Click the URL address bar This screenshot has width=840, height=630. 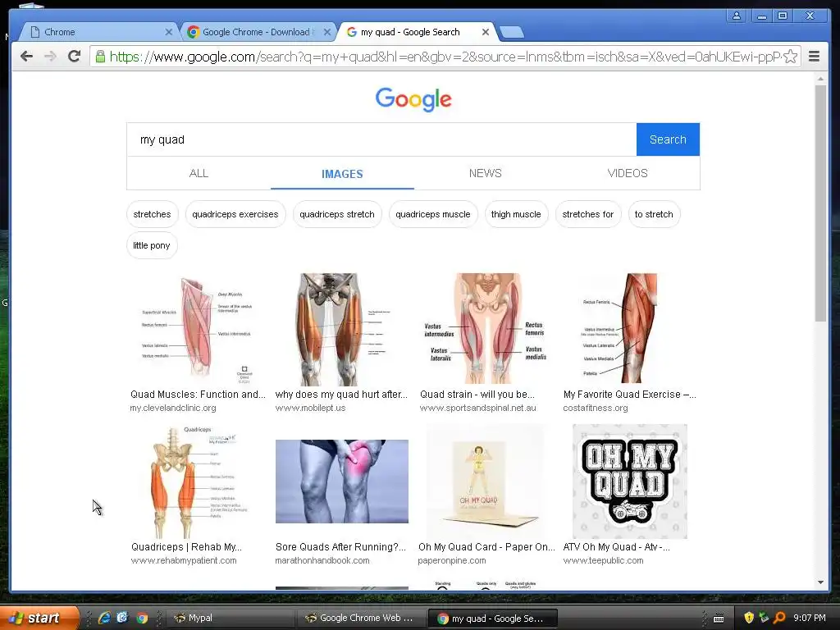[445, 57]
